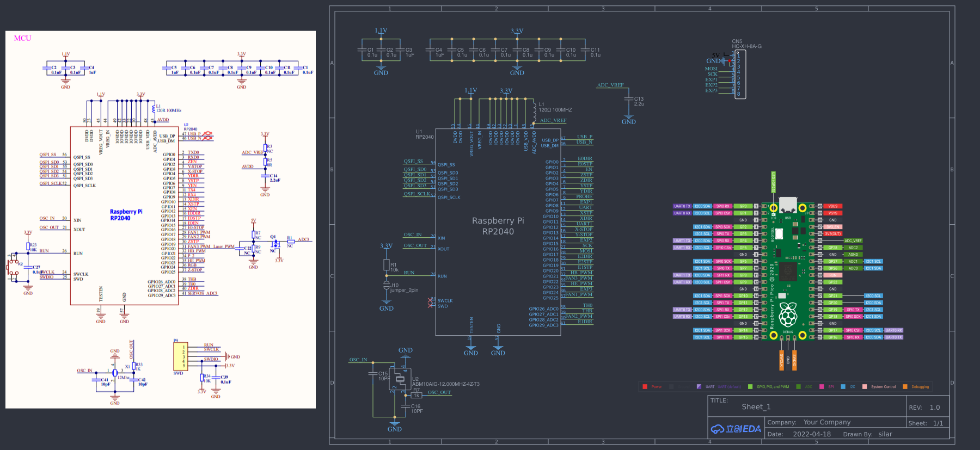980x450 pixels.
Task: Select the C16 10PF capacitor
Action: pos(405,406)
